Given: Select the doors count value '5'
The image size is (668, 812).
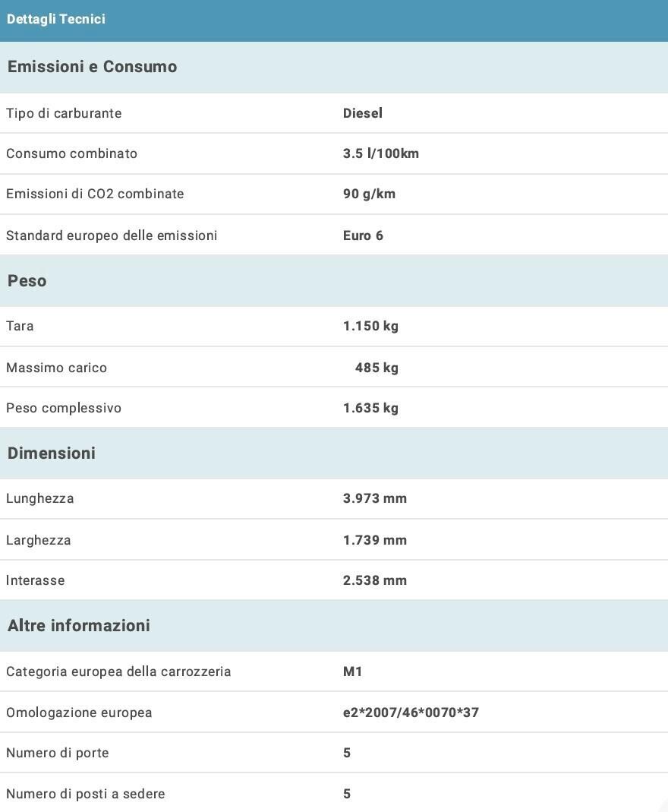Looking at the screenshot, I should 347,753.
